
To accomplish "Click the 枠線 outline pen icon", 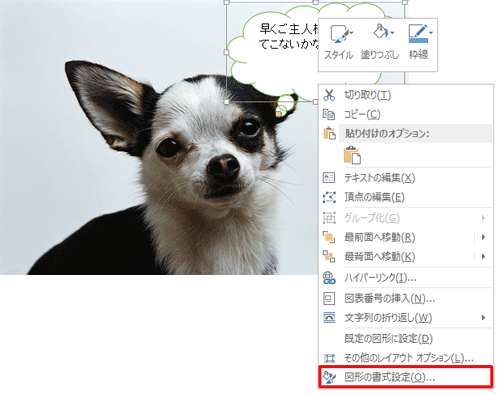I will point(418,33).
